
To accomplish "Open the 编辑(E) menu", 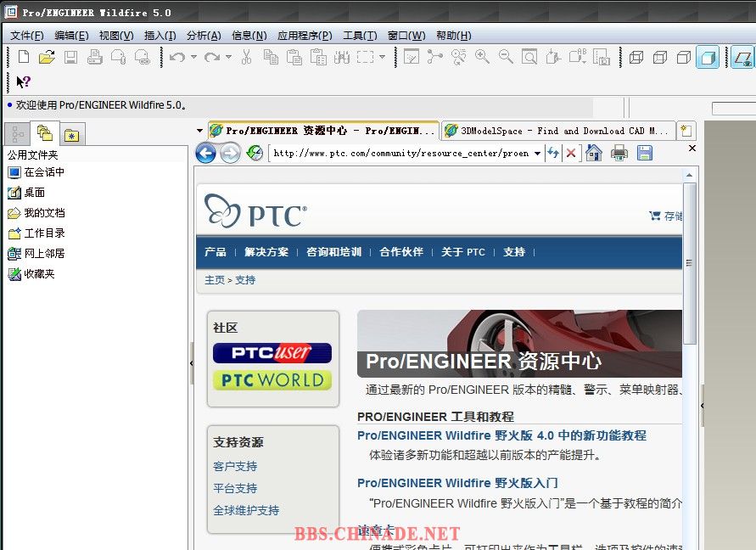I will point(71,35).
